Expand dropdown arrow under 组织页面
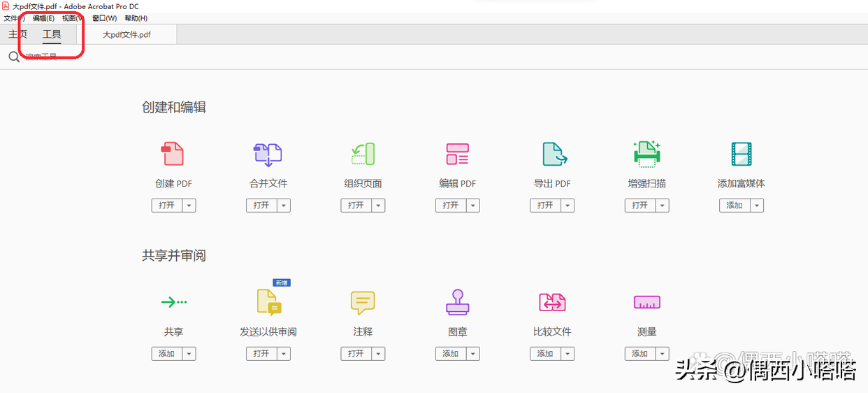 [x=379, y=206]
